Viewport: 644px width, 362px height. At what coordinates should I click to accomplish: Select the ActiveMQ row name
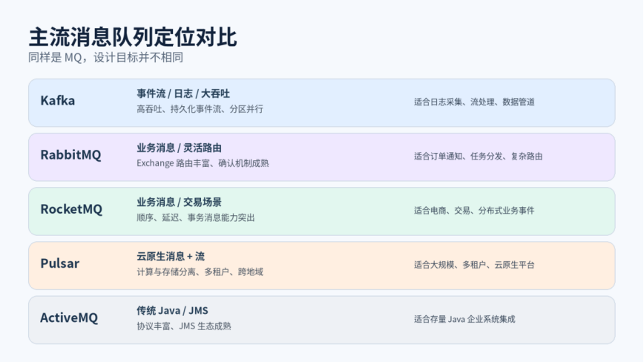pyautogui.click(x=69, y=317)
